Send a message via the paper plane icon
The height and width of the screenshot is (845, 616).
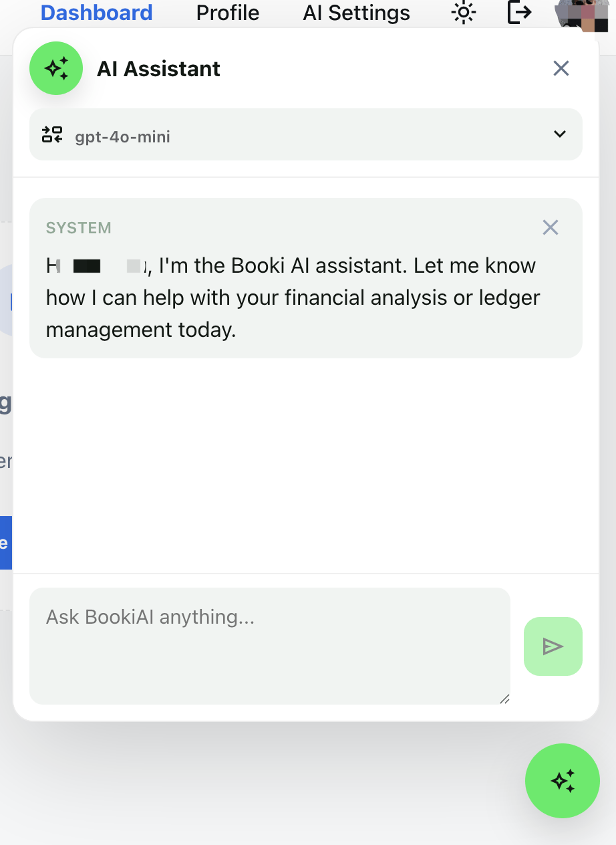tap(553, 646)
